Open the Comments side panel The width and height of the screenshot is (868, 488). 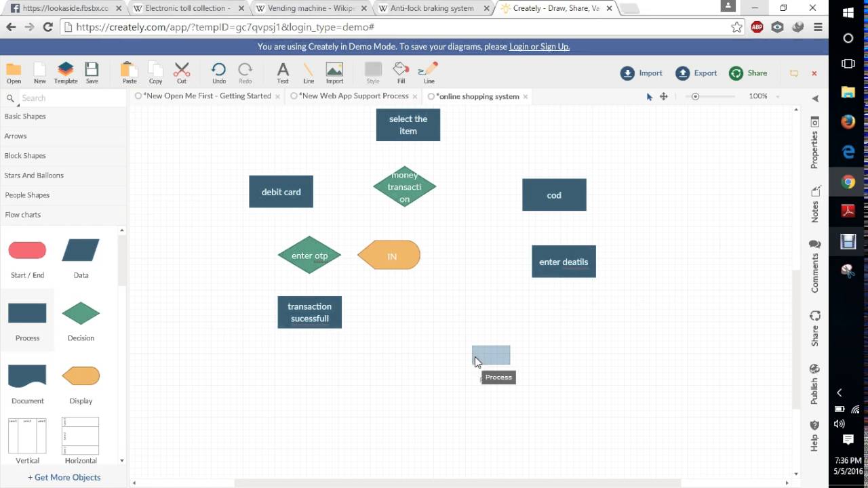pos(814,266)
